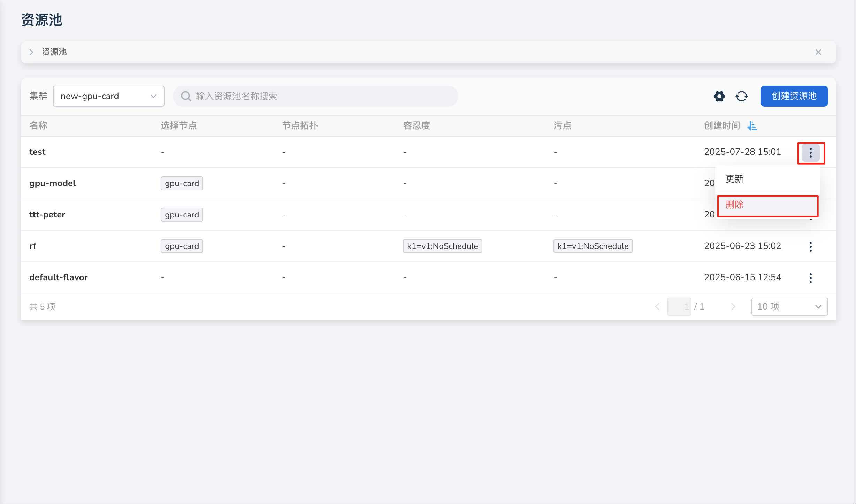Viewport: 856px width, 504px height.
Task: Open the ttt-peter resource pool name
Action: point(47,215)
